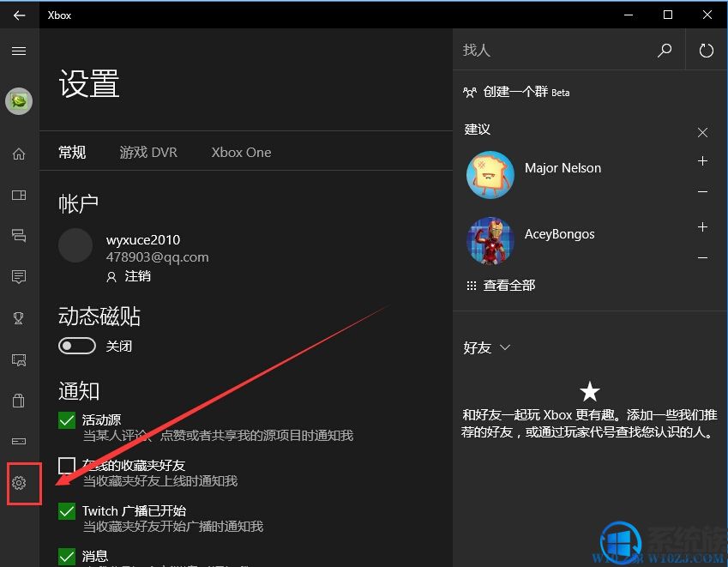Open the Store bag icon
728x567 pixels.
[19, 401]
